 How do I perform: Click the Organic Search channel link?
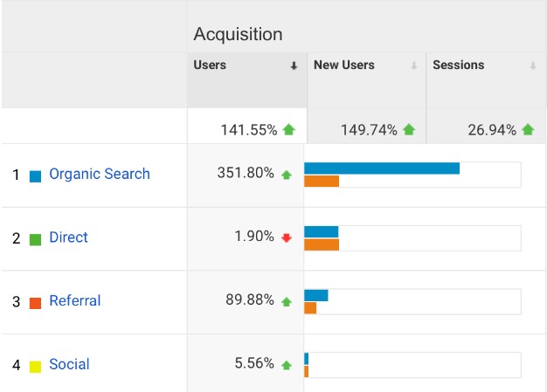point(99,174)
